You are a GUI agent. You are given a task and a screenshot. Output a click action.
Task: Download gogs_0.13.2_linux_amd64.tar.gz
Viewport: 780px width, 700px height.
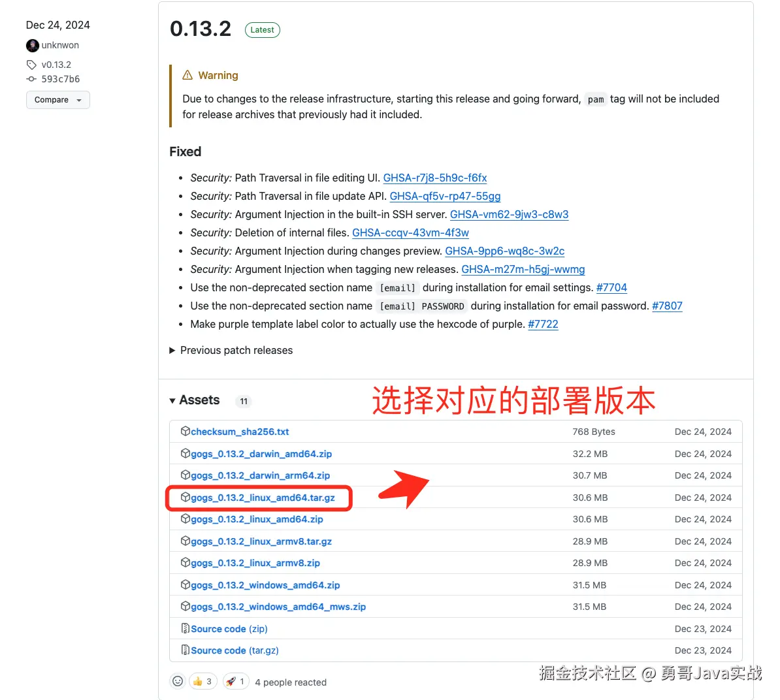[263, 498]
